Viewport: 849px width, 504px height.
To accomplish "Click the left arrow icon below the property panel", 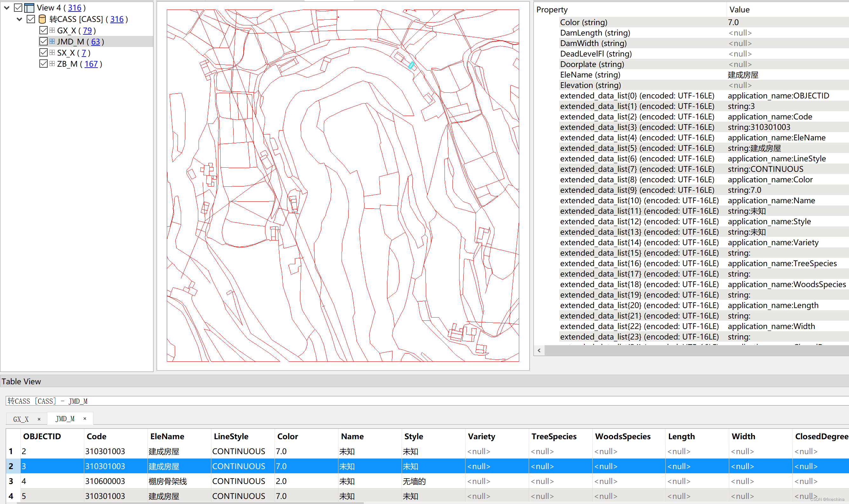I will 539,350.
